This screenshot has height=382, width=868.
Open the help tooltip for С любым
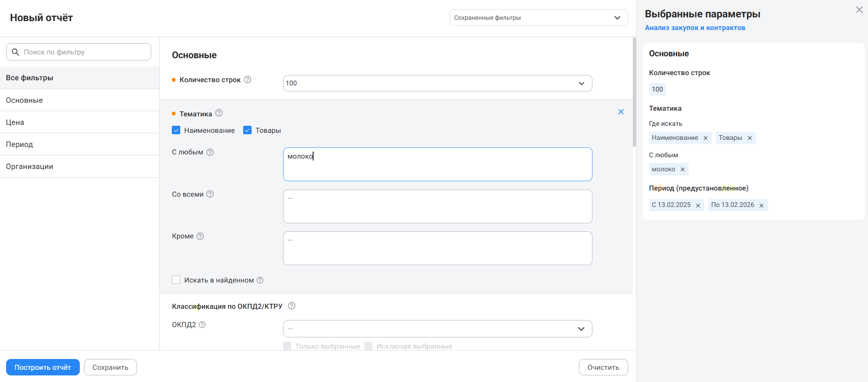(x=210, y=152)
